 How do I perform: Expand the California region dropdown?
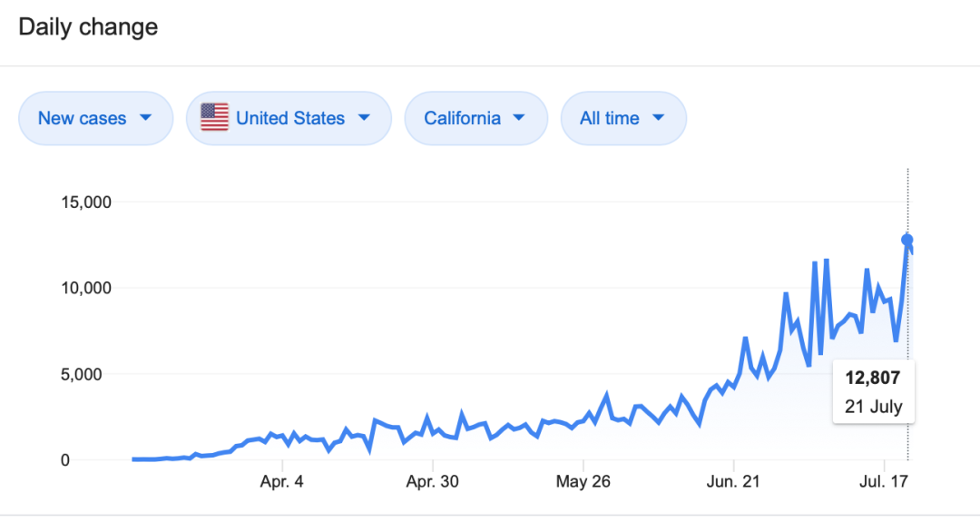(475, 118)
